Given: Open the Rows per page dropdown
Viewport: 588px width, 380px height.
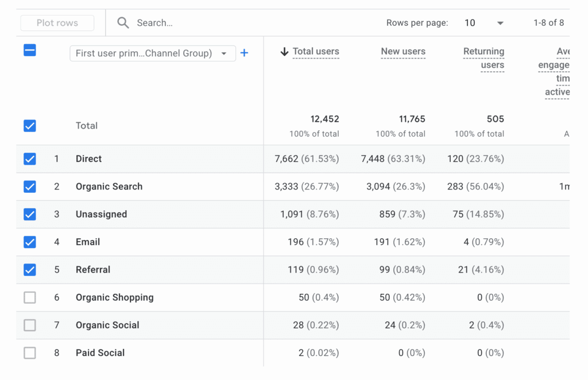Looking at the screenshot, I should click(484, 23).
